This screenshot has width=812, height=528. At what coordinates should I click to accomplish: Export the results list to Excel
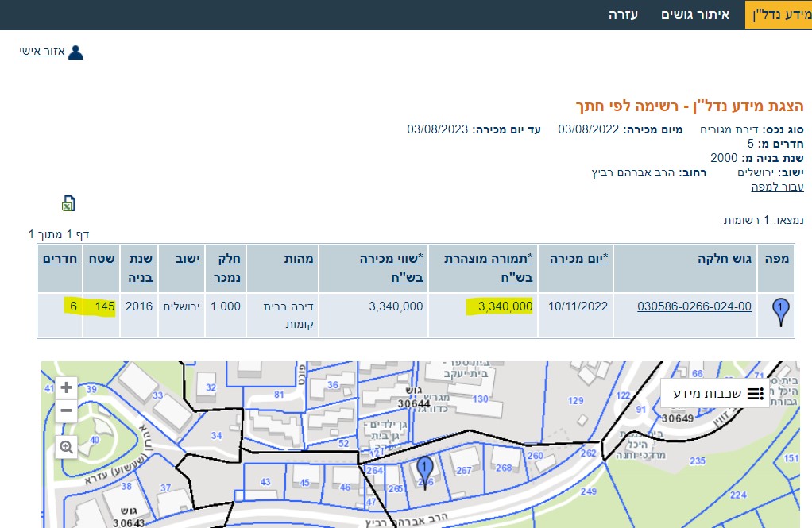(x=68, y=203)
